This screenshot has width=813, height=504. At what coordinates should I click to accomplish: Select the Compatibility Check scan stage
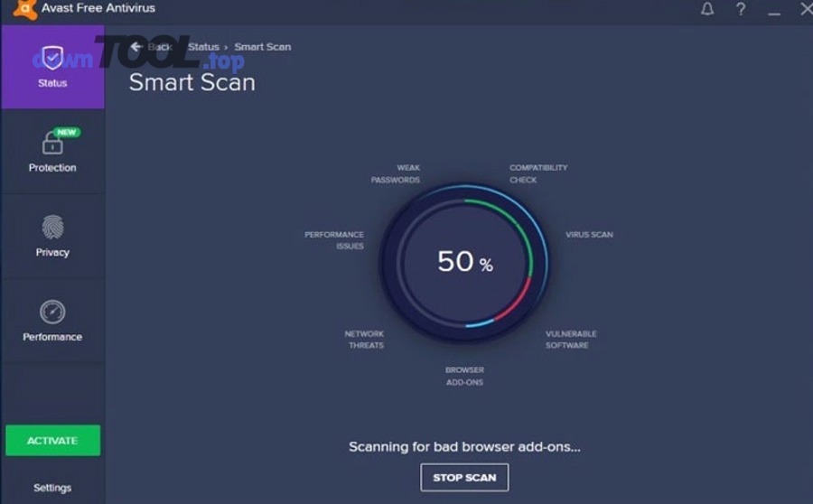pyautogui.click(x=537, y=173)
